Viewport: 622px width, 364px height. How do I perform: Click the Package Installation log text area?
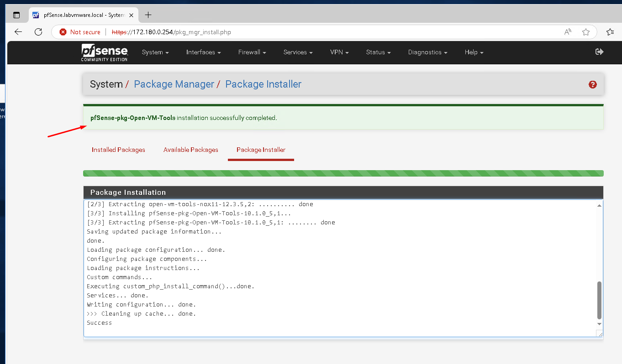coord(343,268)
